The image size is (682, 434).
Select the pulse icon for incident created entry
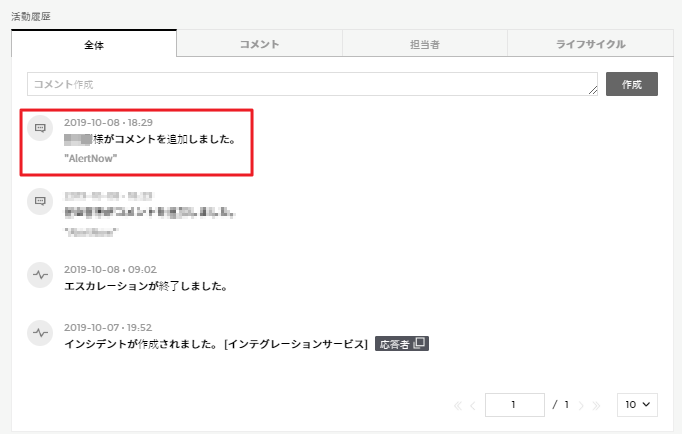pyautogui.click(x=40, y=331)
